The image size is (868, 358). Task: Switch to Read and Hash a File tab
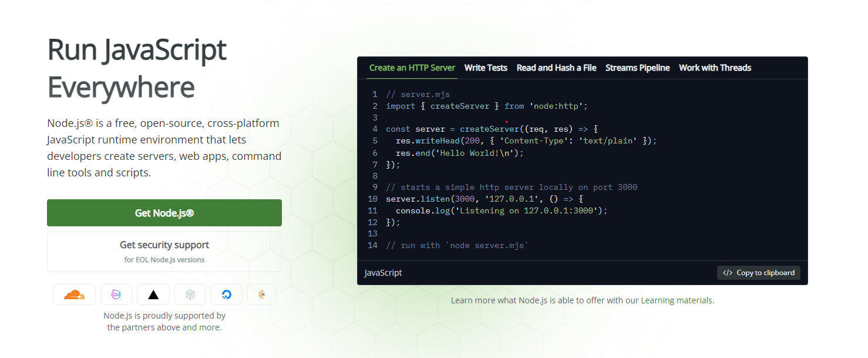click(556, 68)
